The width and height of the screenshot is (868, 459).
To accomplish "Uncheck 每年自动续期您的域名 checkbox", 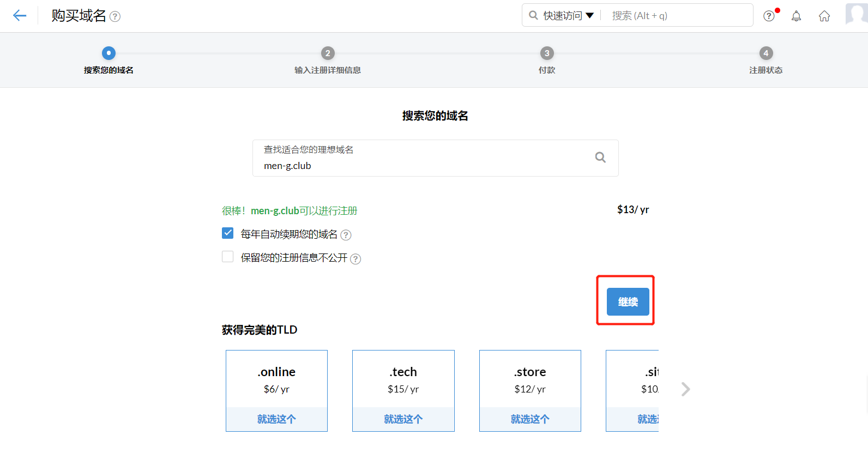I will pos(228,233).
